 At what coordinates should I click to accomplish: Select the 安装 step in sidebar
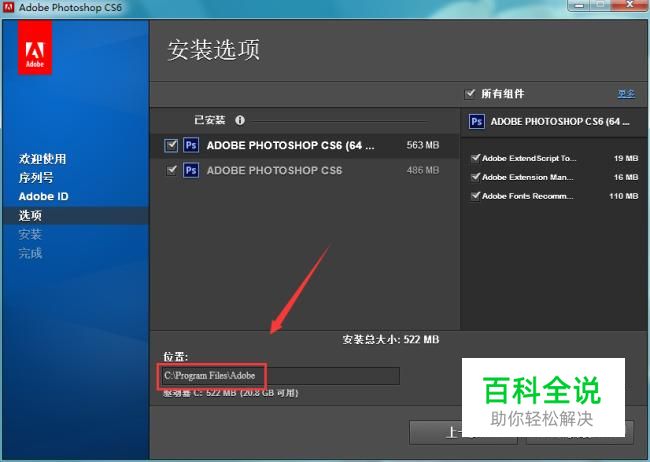pyautogui.click(x=30, y=234)
